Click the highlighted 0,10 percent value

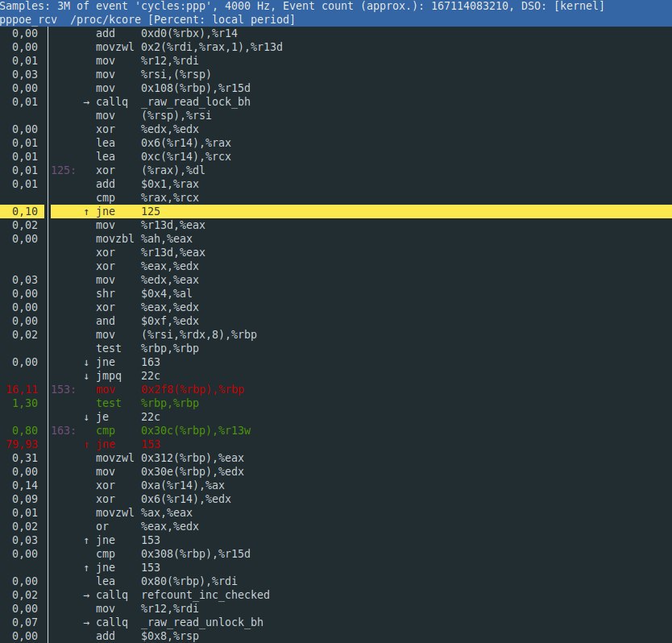pos(25,211)
